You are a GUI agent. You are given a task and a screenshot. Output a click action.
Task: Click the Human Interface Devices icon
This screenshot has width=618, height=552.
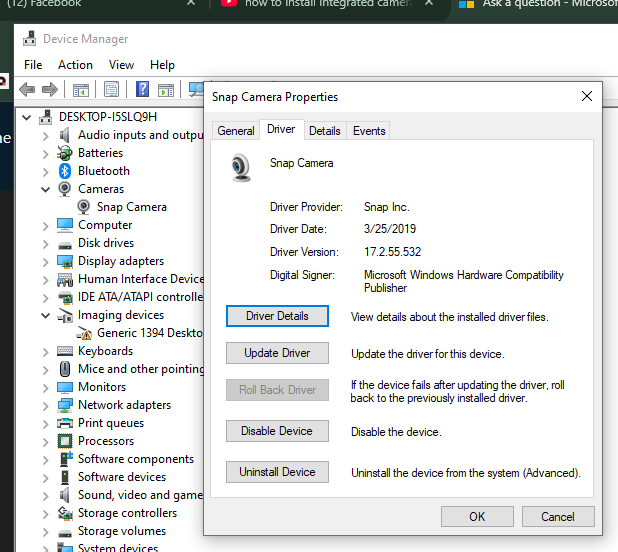pos(65,279)
